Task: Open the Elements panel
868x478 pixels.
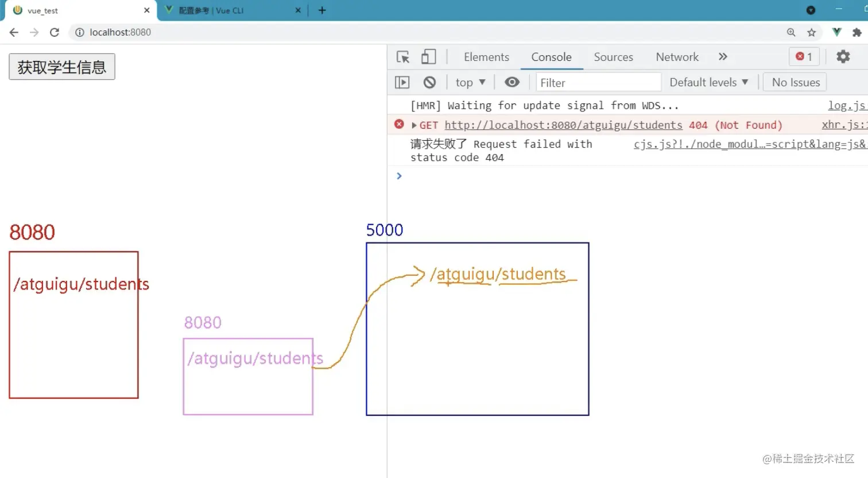Action: [x=486, y=57]
